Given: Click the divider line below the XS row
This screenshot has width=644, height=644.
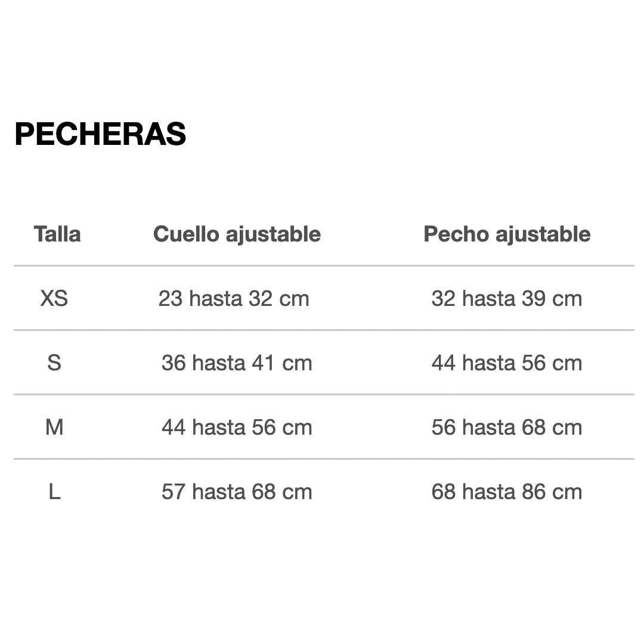Looking at the screenshot, I should point(324,330).
